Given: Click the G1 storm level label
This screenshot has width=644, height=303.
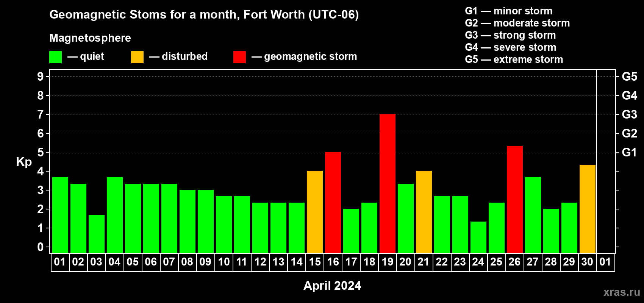Looking at the screenshot, I should [x=629, y=152].
